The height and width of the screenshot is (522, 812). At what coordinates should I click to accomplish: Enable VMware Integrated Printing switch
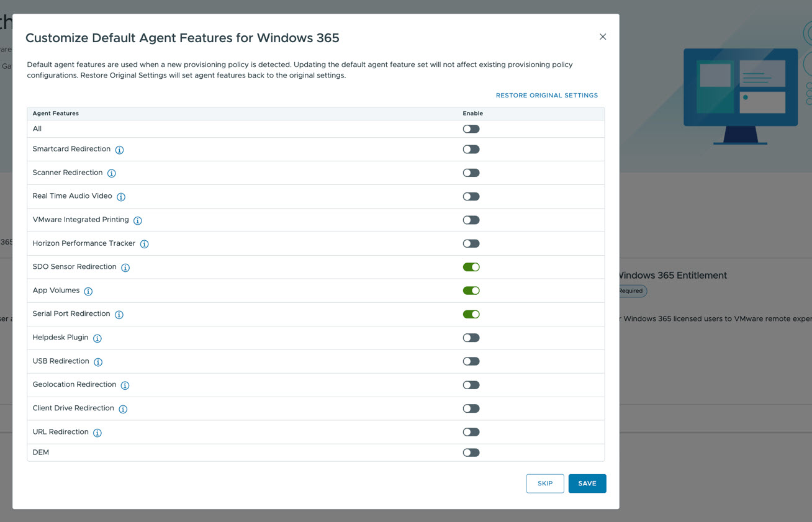[x=471, y=220]
